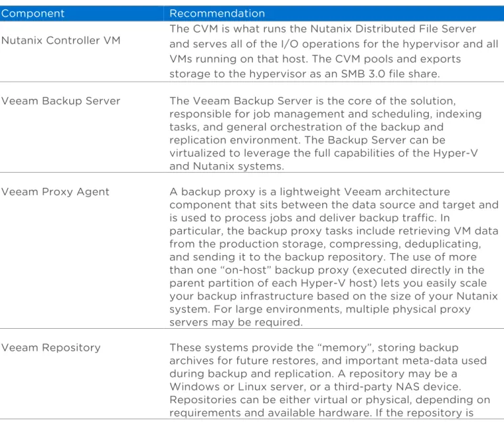The height and width of the screenshot is (423, 504).
Task: Click the line 'and Nutanix systems.'
Action: click(227, 166)
